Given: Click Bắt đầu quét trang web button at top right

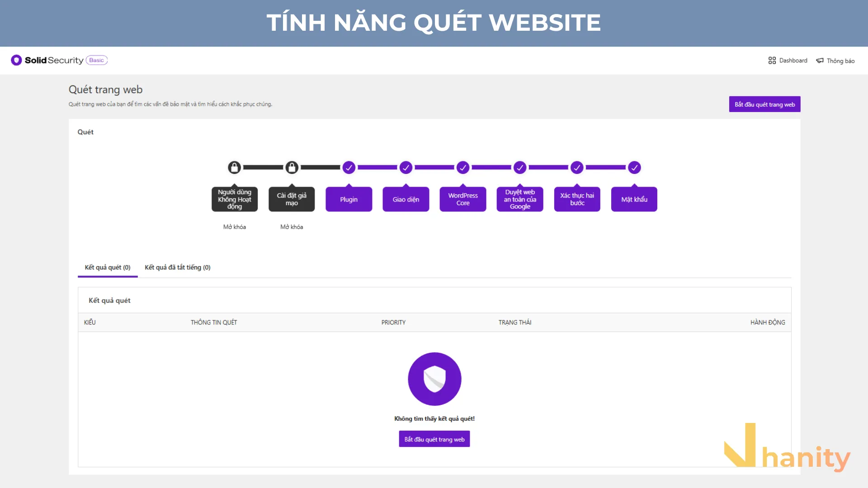Looking at the screenshot, I should [x=764, y=104].
